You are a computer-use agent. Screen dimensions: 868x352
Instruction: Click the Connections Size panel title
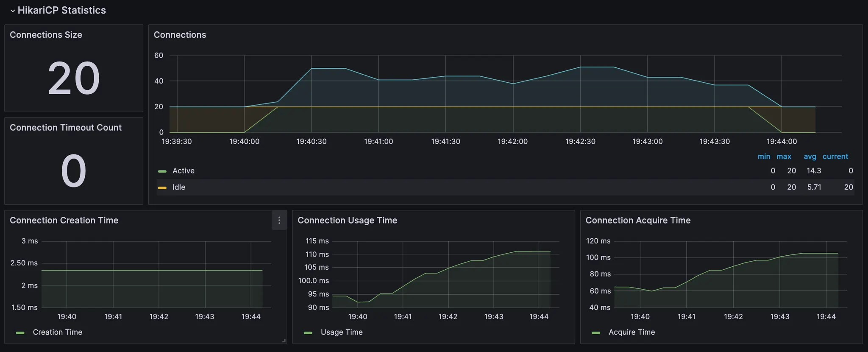pos(46,35)
